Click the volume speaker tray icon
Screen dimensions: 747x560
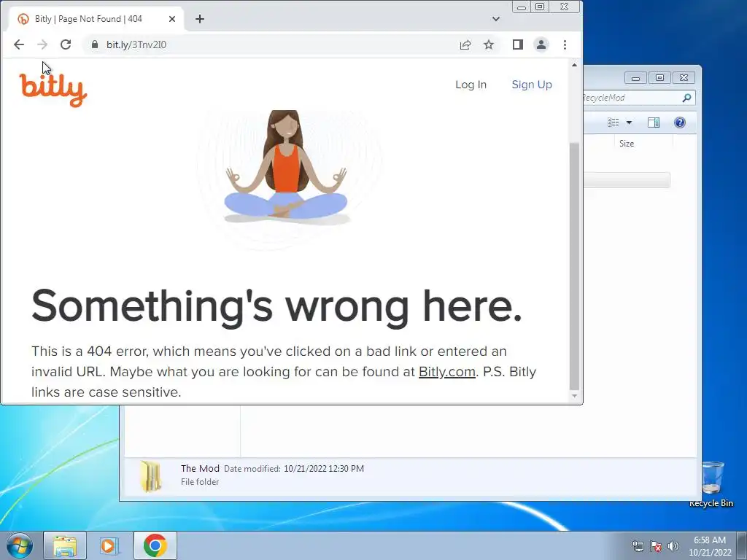(673, 546)
